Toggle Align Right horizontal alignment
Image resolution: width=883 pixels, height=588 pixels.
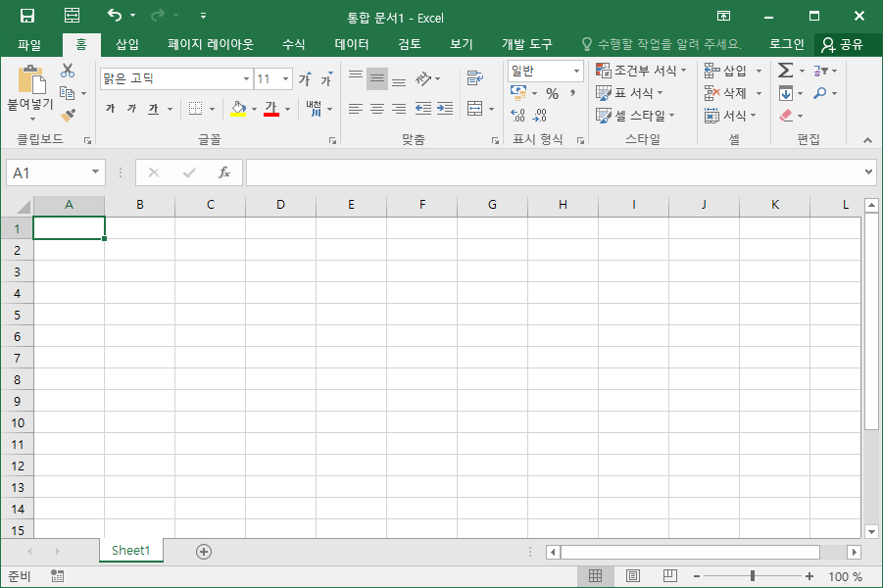tap(399, 109)
